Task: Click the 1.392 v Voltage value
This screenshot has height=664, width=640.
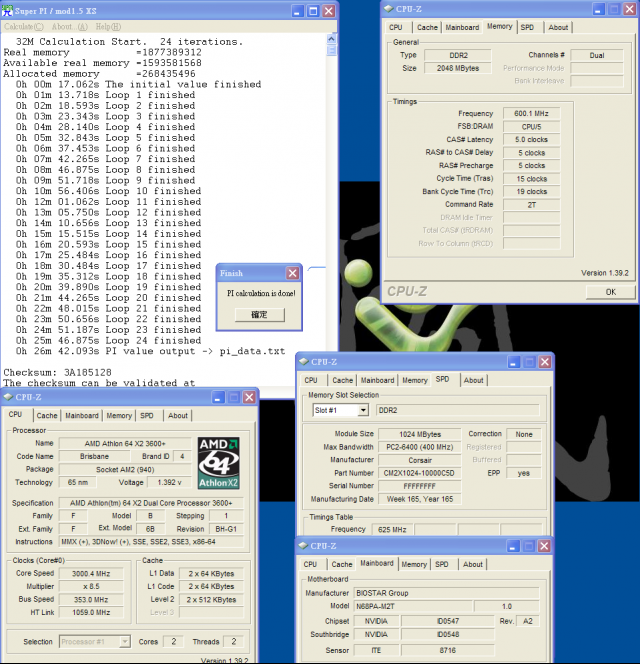Action: point(169,482)
